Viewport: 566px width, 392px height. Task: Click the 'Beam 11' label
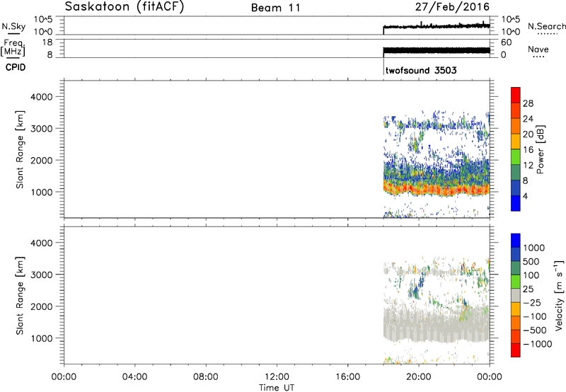tap(276, 8)
